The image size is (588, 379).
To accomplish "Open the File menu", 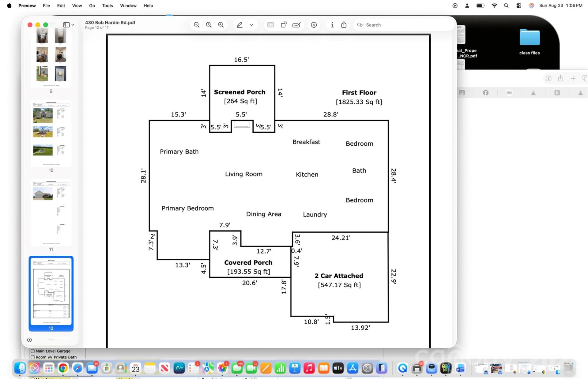I will pyautogui.click(x=46, y=6).
